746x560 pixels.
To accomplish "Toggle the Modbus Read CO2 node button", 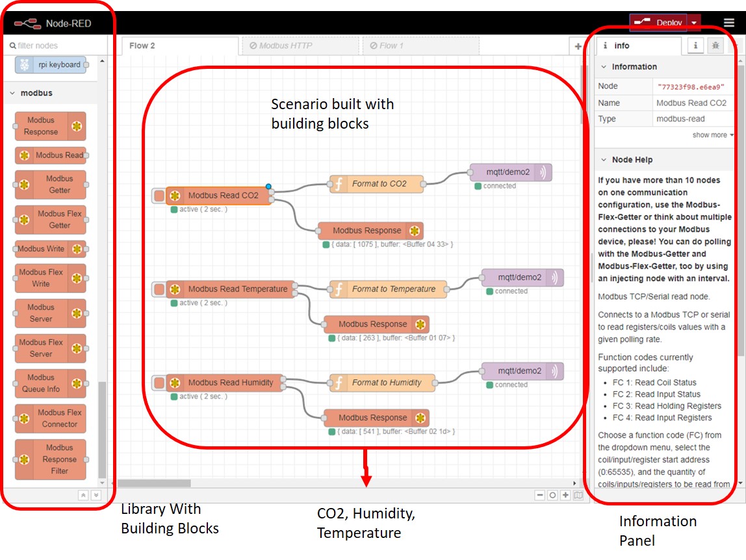I will 159,196.
